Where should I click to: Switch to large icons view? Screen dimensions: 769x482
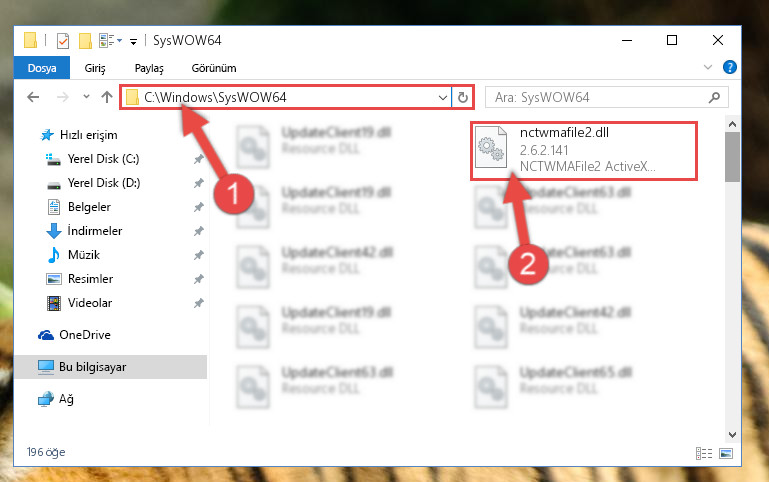[x=726, y=453]
